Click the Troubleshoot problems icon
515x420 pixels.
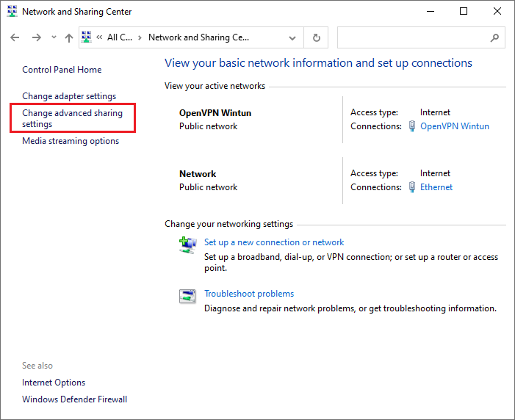click(187, 296)
